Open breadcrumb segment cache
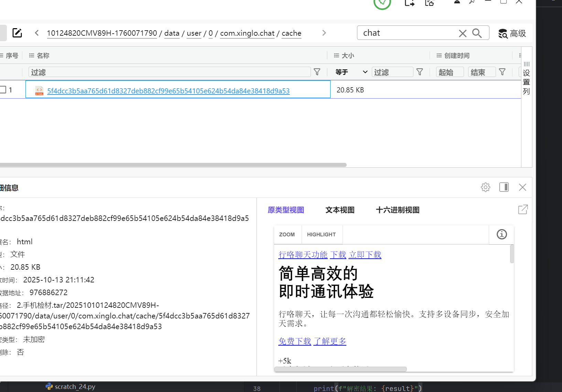This screenshot has width=562, height=392. pos(291,33)
